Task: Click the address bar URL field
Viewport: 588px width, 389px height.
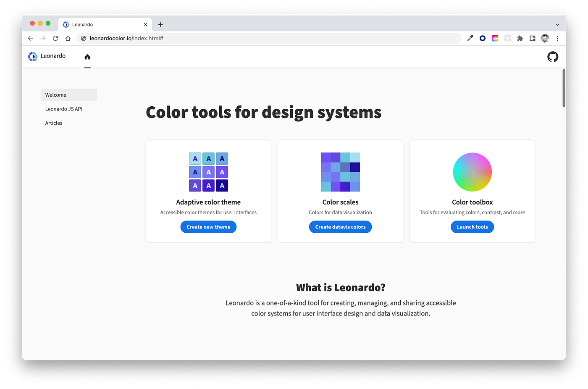Action: [269, 38]
